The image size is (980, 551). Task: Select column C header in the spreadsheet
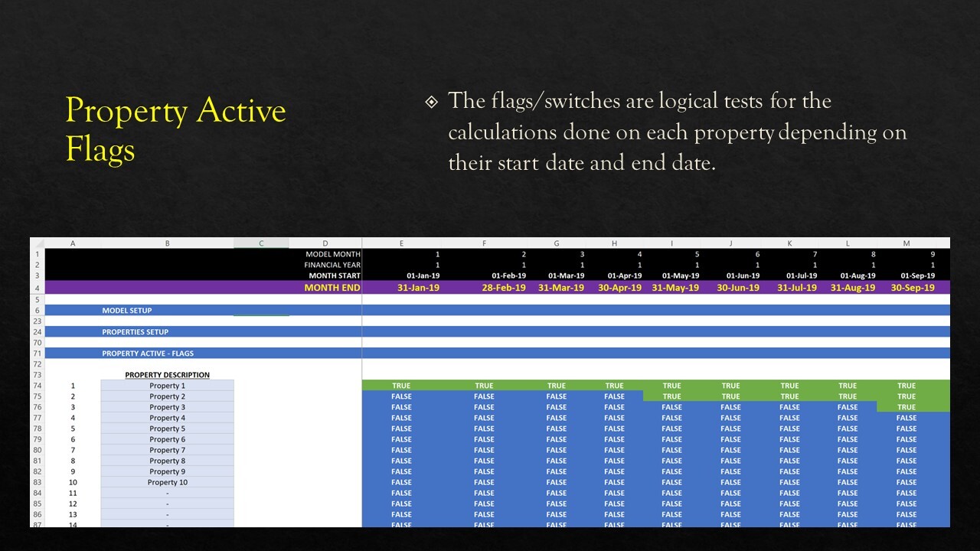coord(261,243)
